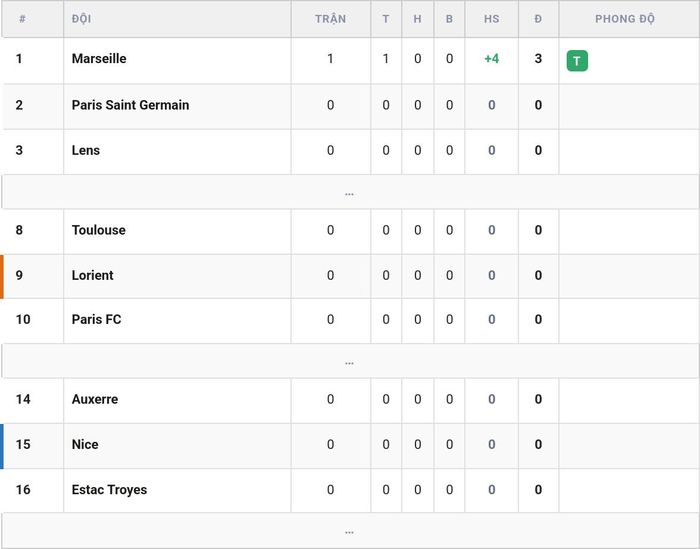The width and height of the screenshot is (700, 549).
Task: Select Estac Troyes in the standings
Action: click(109, 490)
